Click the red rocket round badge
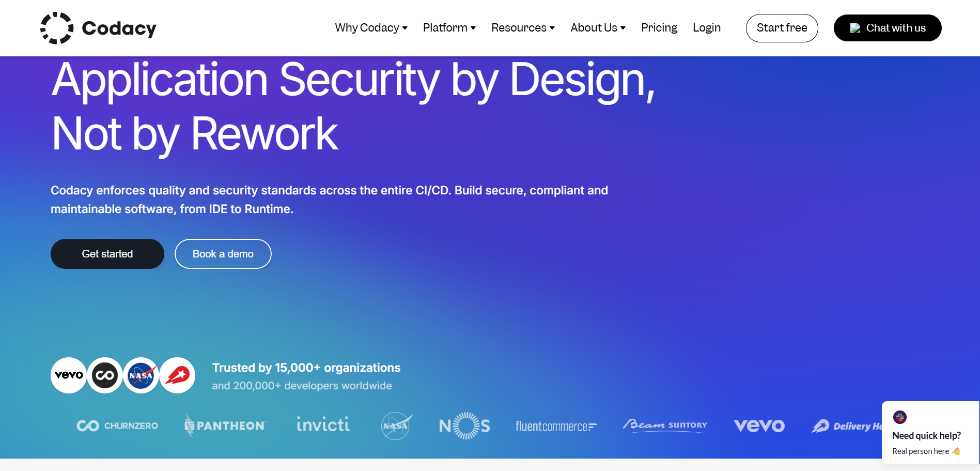 [x=177, y=375]
